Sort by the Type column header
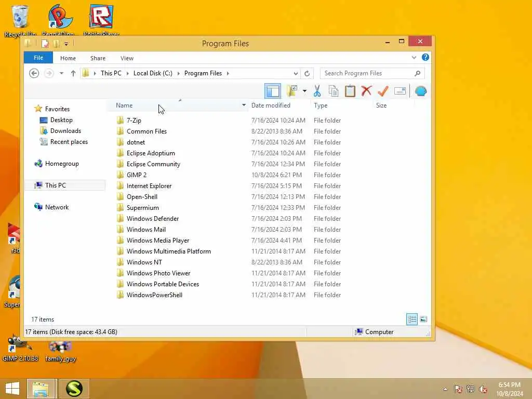 (321, 105)
